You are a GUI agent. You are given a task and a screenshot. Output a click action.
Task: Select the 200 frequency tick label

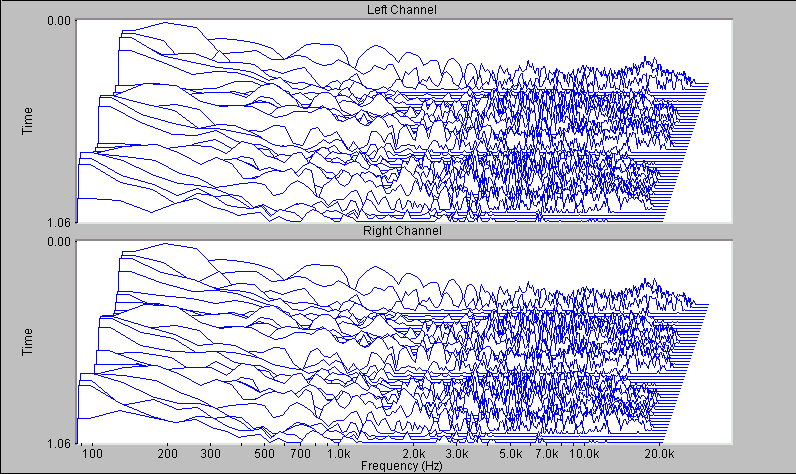(168, 453)
